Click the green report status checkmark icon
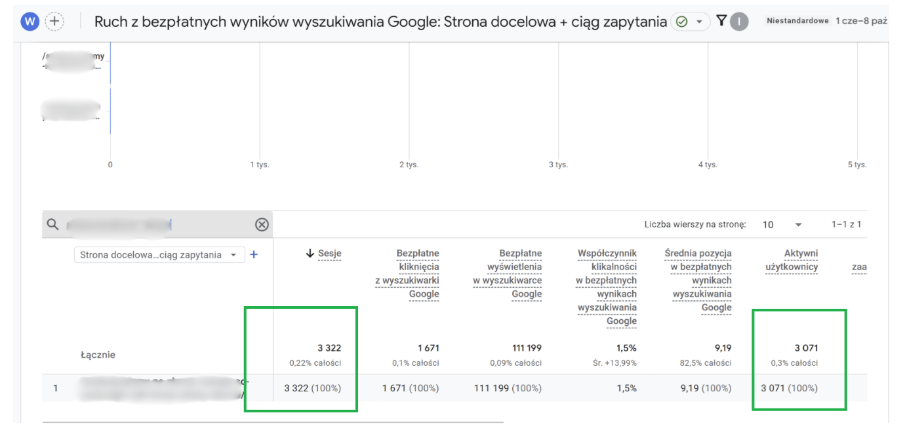 tap(683, 21)
